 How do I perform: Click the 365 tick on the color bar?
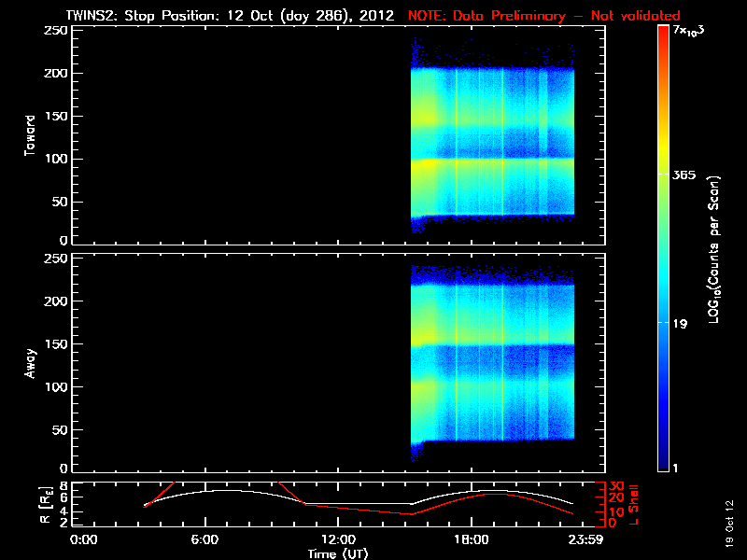coord(684,175)
